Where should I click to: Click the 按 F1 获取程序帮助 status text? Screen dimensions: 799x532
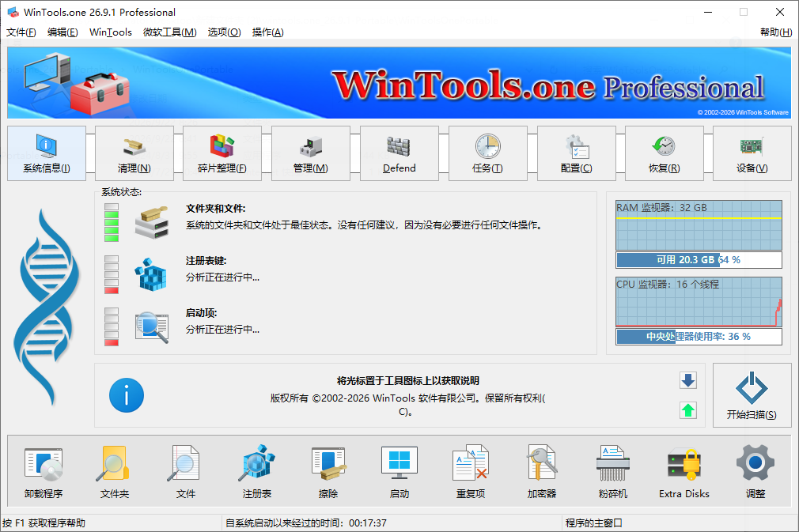click(x=44, y=523)
